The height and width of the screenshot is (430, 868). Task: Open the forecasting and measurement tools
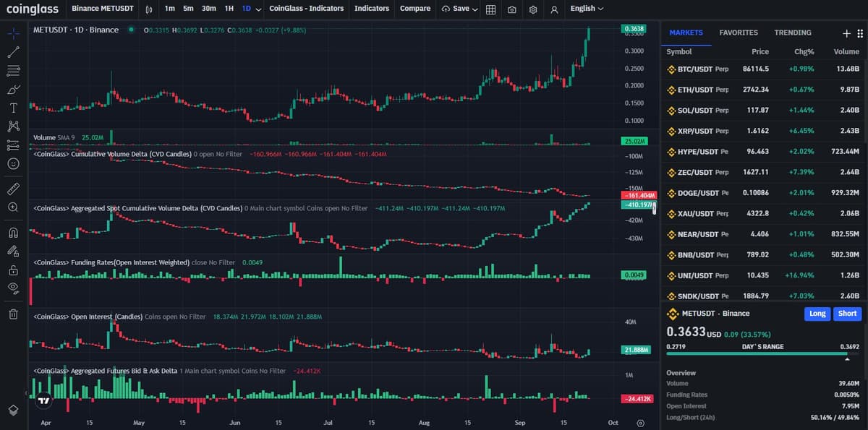[x=13, y=145]
